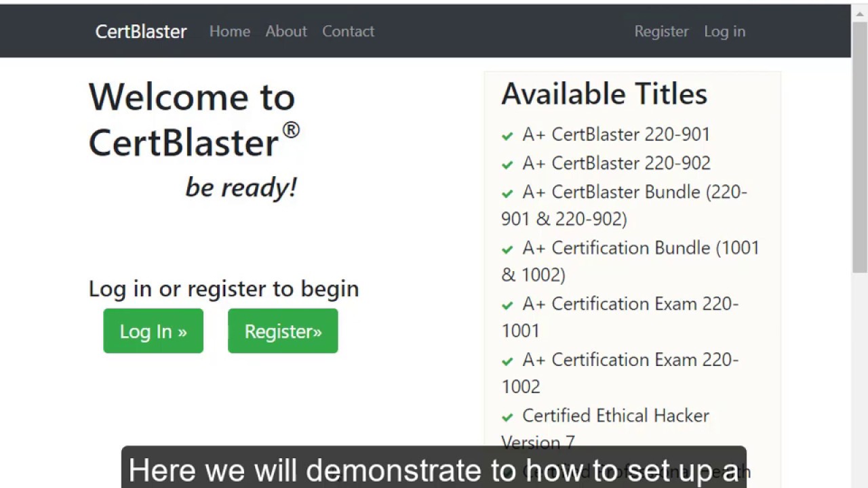
Task: Click Register in the navigation bar
Action: (x=661, y=31)
